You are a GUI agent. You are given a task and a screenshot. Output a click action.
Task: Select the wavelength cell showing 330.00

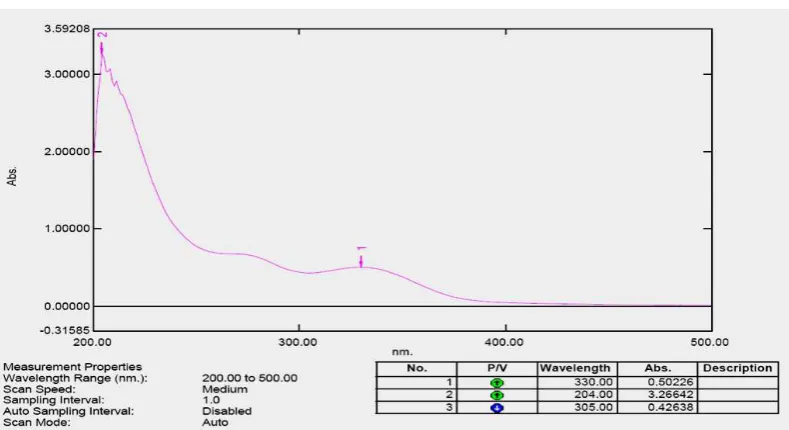coord(577,382)
